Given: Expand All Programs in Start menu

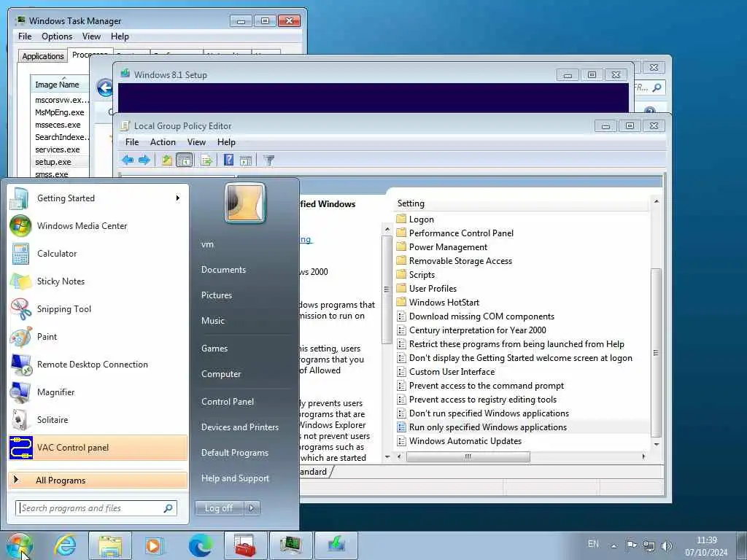Looking at the screenshot, I should [98, 480].
